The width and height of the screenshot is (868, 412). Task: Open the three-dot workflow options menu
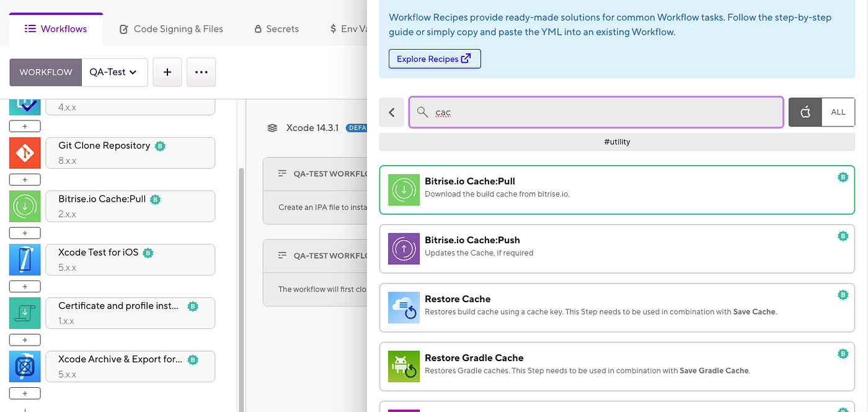click(x=201, y=72)
